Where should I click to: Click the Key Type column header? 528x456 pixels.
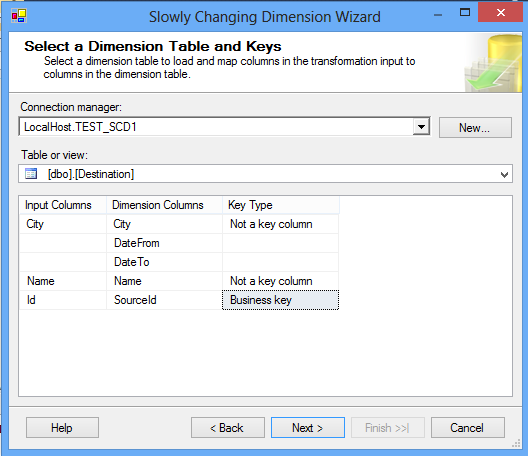281,205
